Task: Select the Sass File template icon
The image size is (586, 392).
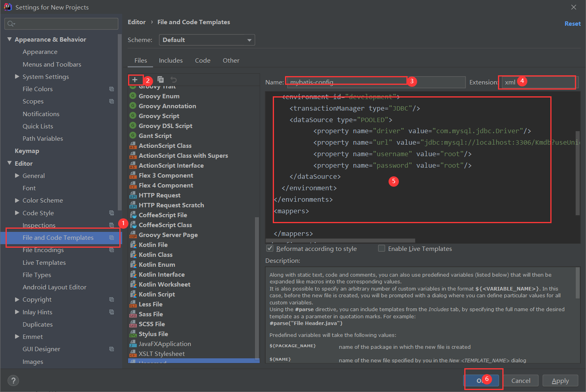Action: click(133, 314)
